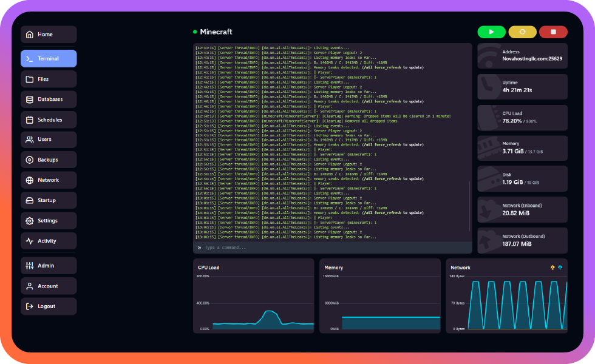Viewport: 595px width, 364px height.
Task: Open the Account page
Action: pyautogui.click(x=49, y=286)
